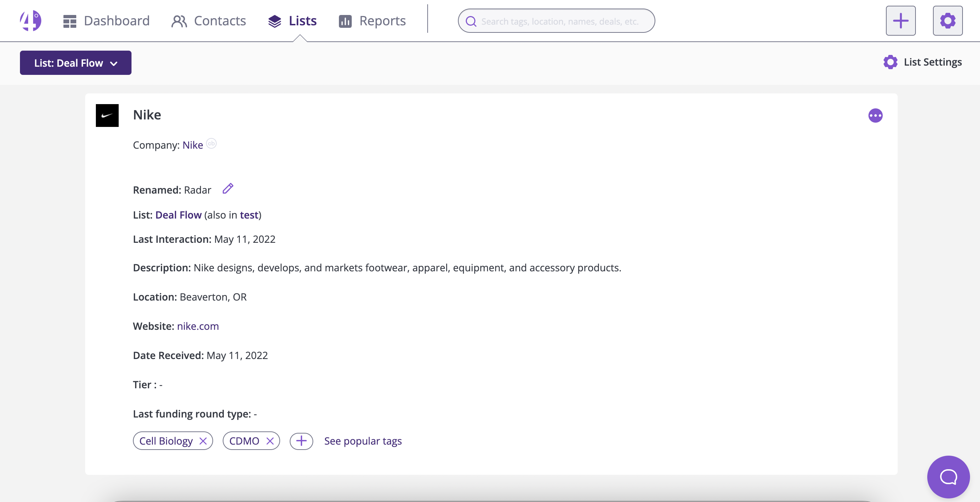Click See popular tags
Image resolution: width=980 pixels, height=502 pixels.
point(363,441)
